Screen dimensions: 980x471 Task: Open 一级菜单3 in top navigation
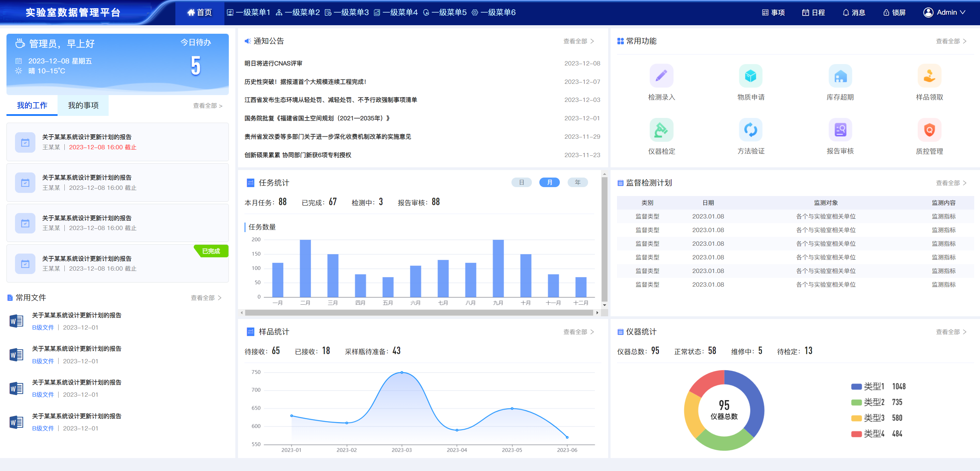click(347, 13)
